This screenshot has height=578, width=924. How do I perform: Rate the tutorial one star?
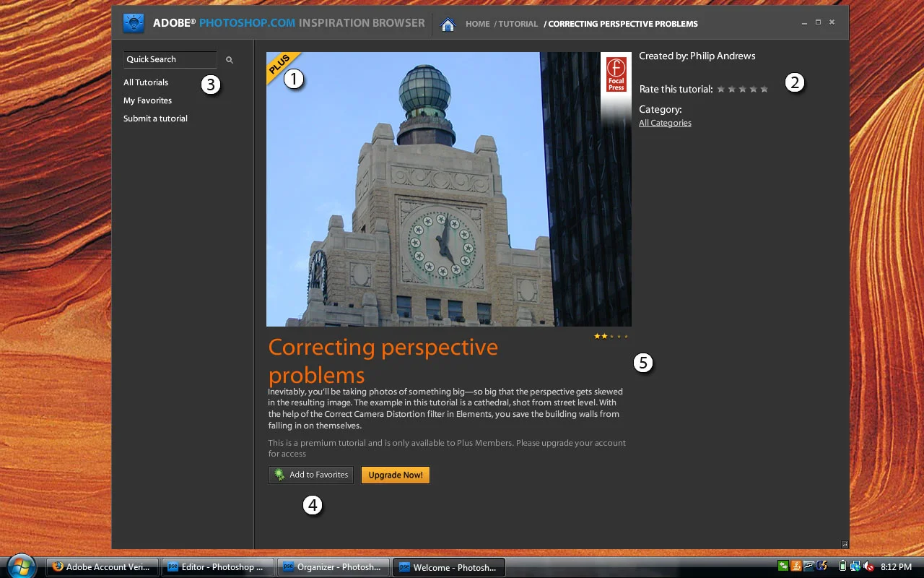720,90
